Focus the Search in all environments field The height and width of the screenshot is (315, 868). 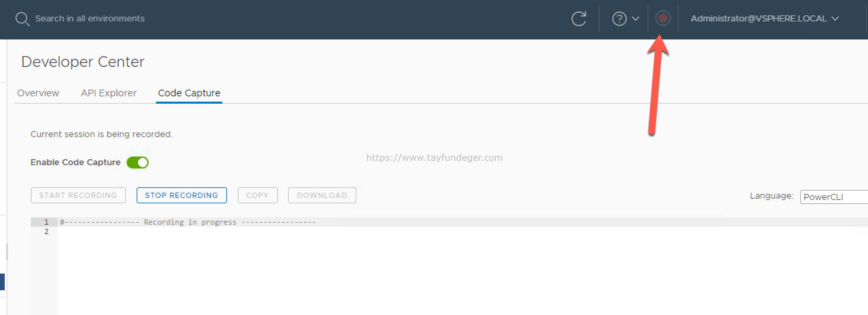point(90,18)
